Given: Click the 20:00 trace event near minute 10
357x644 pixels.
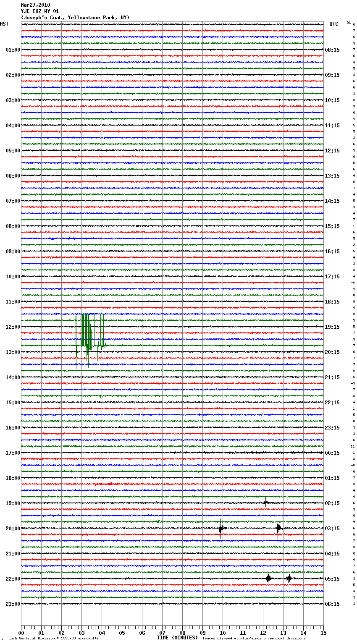Looking at the screenshot, I should [221, 529].
